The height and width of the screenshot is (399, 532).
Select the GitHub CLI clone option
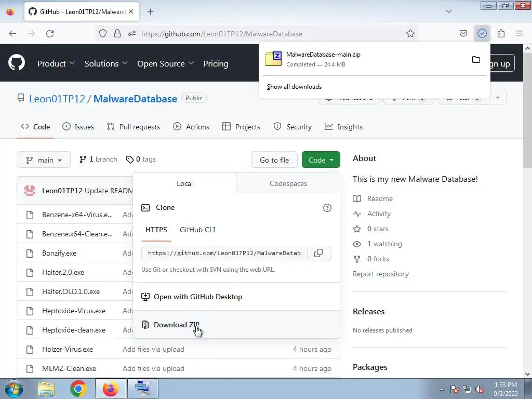197,230
